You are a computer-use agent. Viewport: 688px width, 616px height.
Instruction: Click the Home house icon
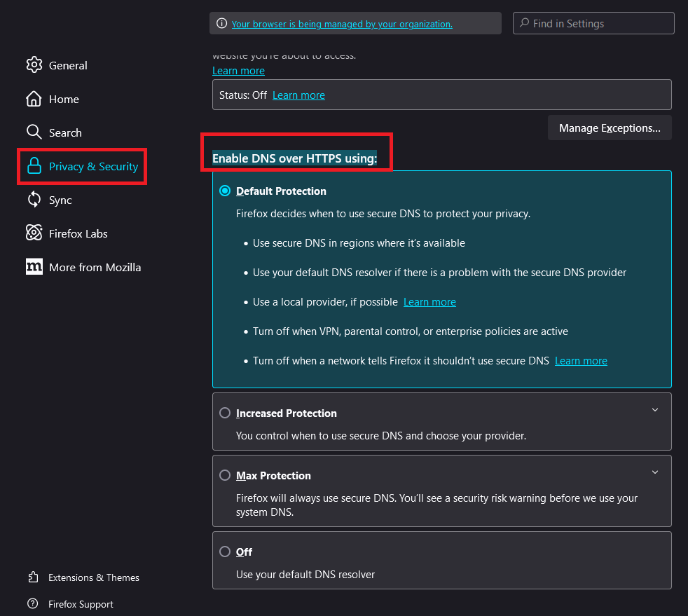pos(34,99)
